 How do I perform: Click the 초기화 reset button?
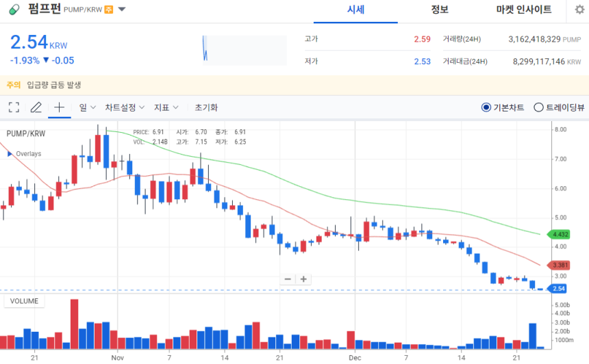[206, 107]
